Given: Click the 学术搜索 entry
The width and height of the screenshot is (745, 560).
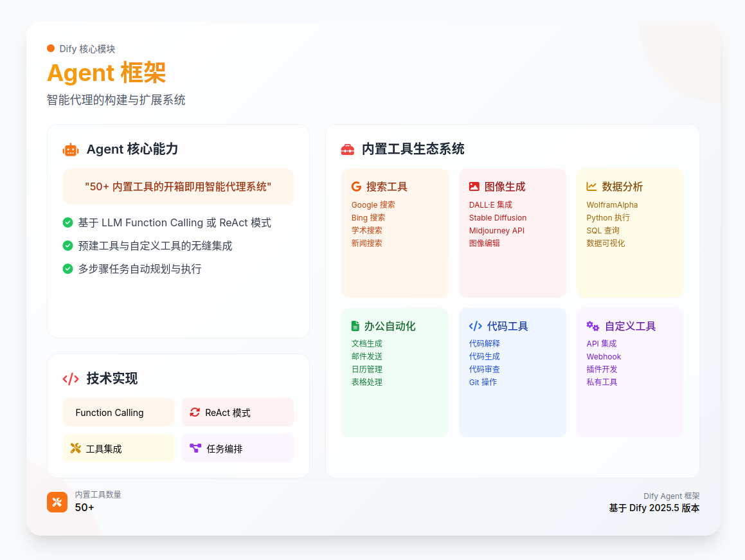Looking at the screenshot, I should (x=367, y=231).
